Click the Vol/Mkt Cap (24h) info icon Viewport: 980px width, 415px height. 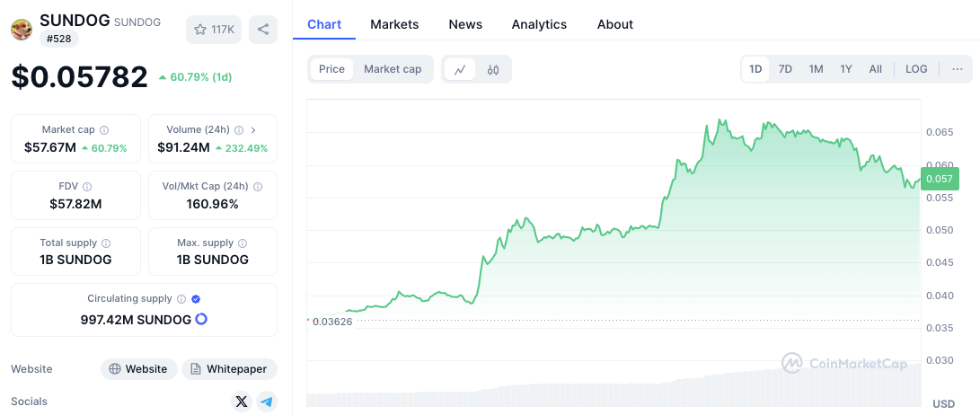258,186
